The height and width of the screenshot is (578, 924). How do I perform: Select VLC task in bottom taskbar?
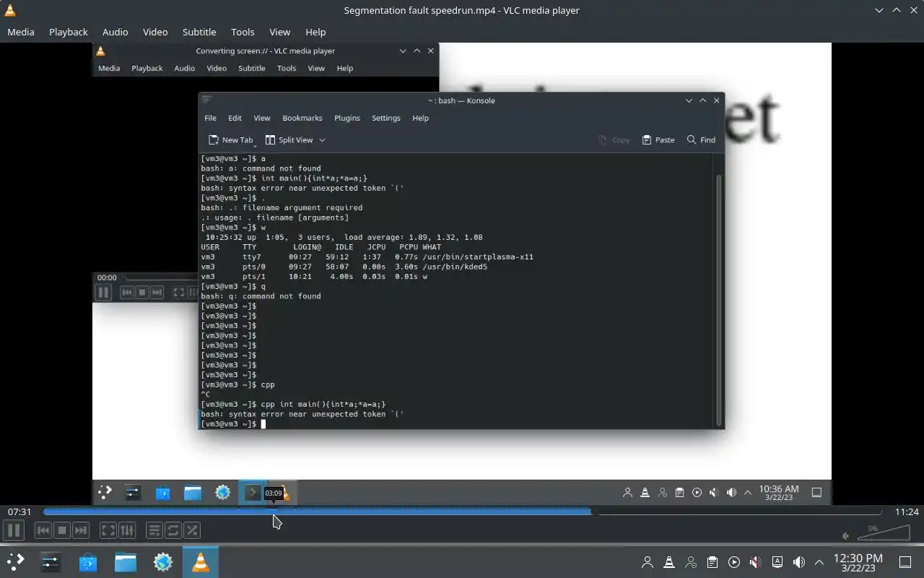(x=201, y=562)
